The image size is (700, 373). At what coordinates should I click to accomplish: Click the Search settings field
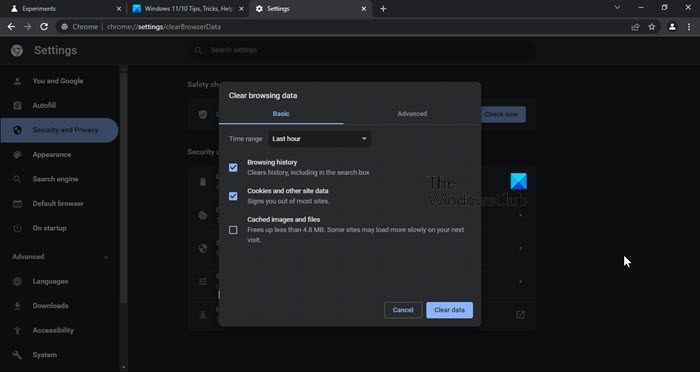tap(362, 50)
